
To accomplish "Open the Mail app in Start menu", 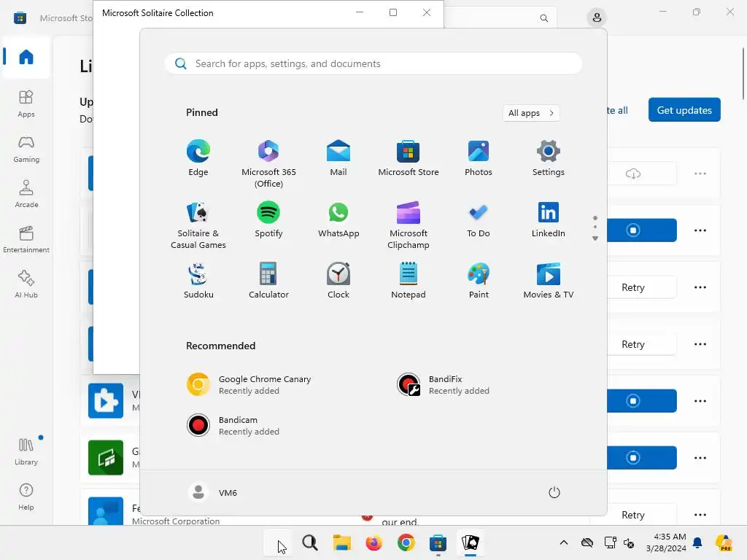I will 338,158.
